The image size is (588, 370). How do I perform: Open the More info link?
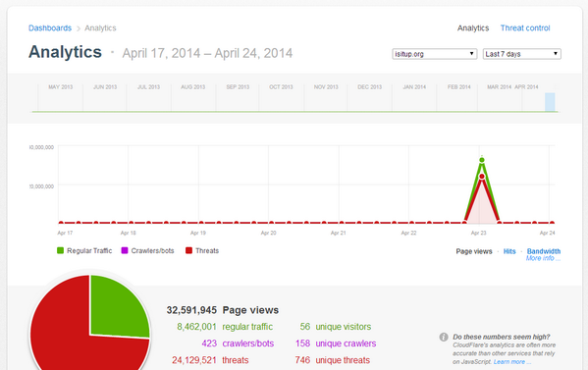pyautogui.click(x=543, y=258)
